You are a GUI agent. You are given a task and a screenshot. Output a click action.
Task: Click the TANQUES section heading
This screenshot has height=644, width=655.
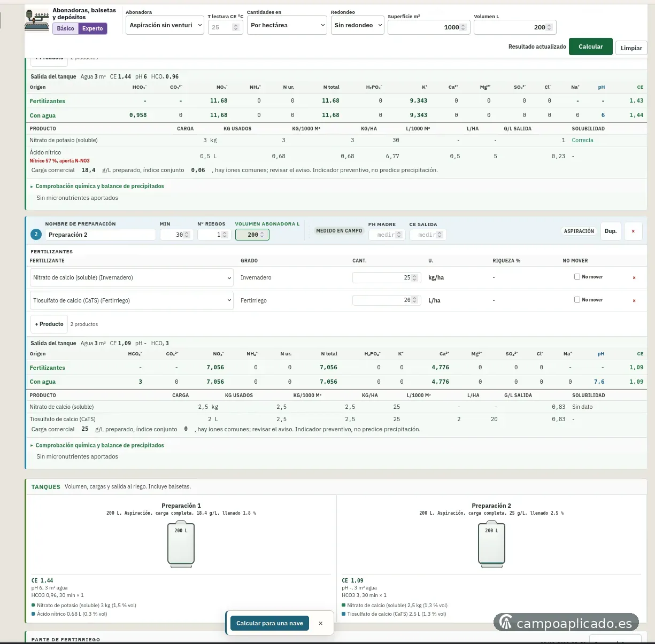pos(45,487)
